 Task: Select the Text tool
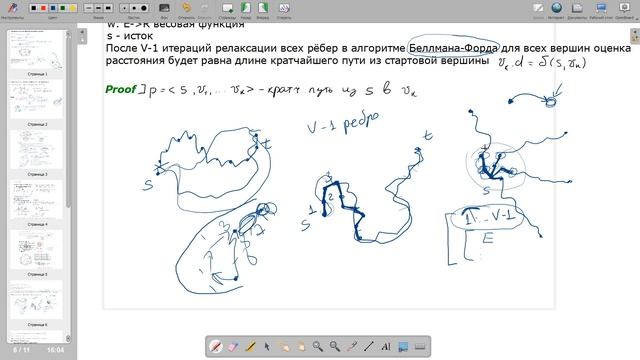click(x=386, y=347)
